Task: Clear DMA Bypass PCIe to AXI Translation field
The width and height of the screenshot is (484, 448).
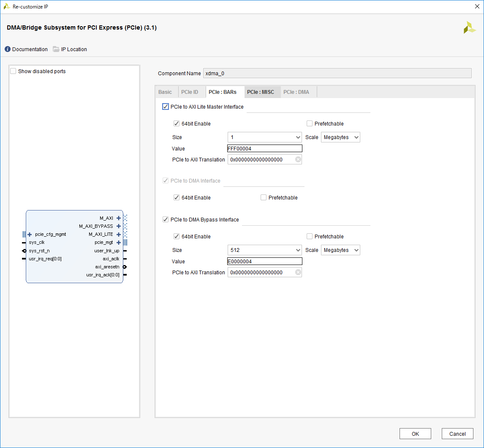Action: click(x=298, y=273)
